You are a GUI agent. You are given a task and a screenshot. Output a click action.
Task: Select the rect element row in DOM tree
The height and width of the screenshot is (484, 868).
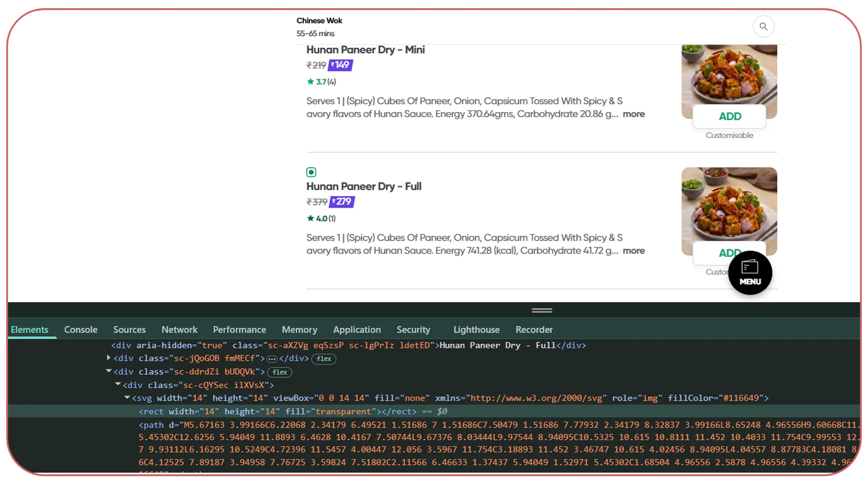tap(434, 411)
